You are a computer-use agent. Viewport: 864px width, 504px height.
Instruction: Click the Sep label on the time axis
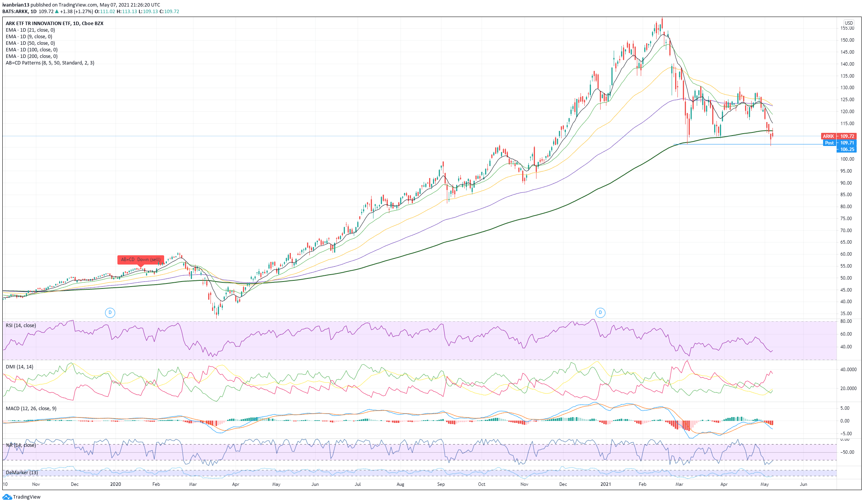441,484
